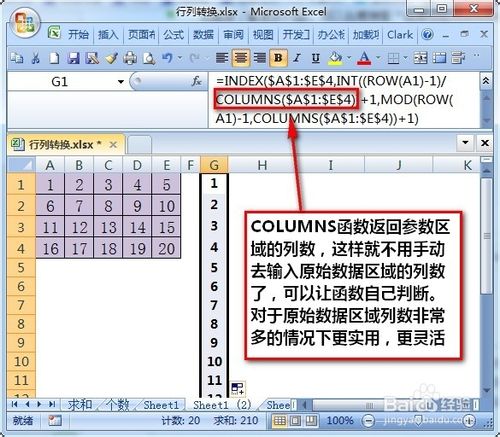Click the macro record status icon

click(55, 420)
